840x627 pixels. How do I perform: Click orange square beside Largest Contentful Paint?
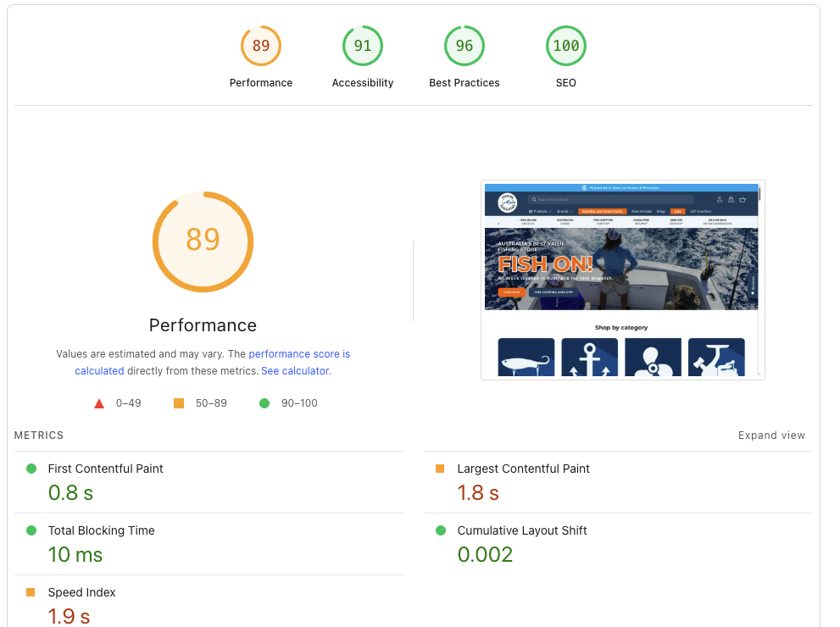coord(440,469)
